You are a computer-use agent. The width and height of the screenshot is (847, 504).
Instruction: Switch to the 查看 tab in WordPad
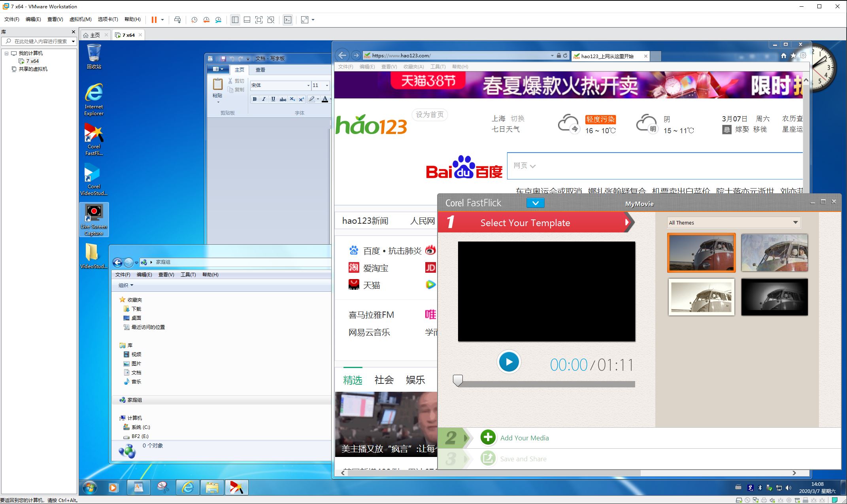(x=260, y=70)
